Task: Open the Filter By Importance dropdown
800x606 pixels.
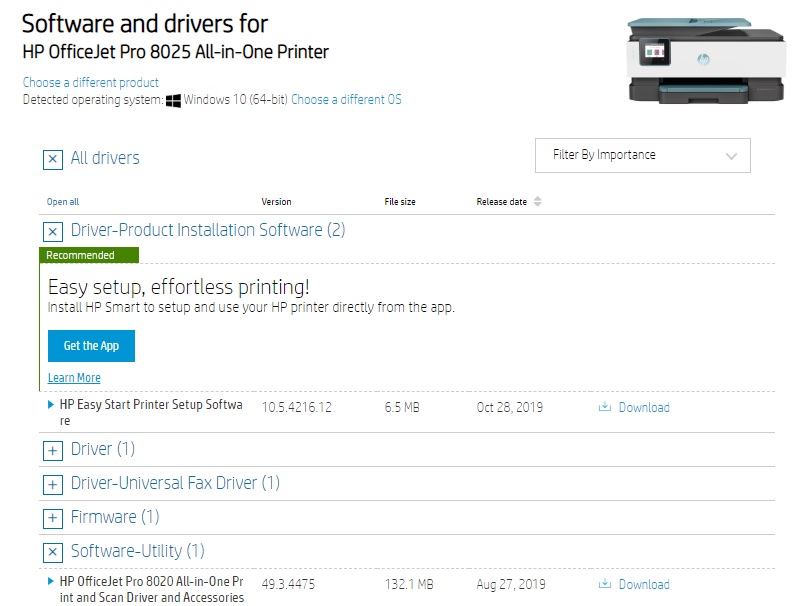Action: 642,156
